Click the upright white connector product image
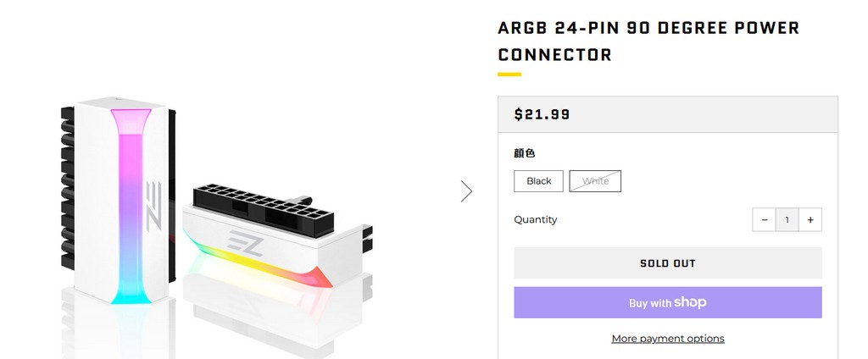 [x=119, y=203]
